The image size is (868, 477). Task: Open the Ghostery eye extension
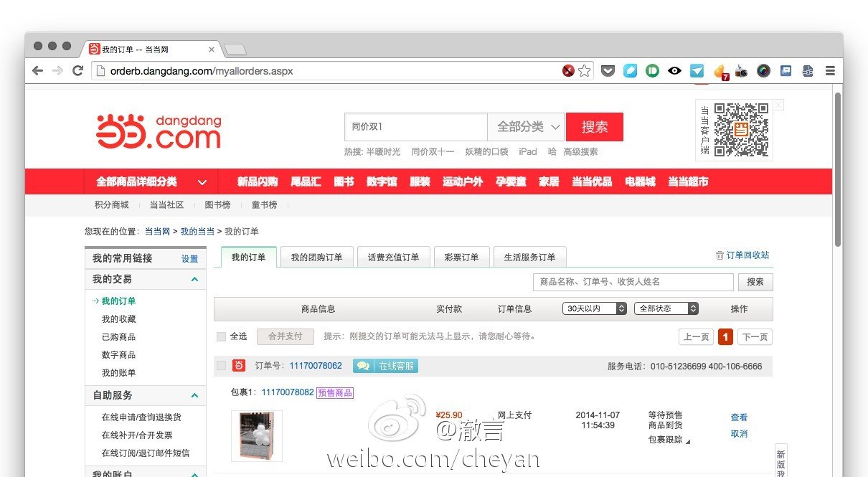coord(674,70)
